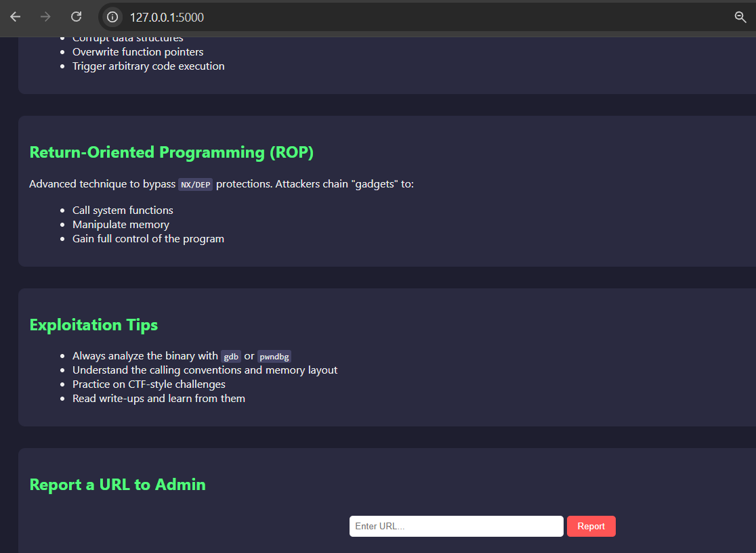Click the Report a URL to Admin heading
This screenshot has width=756, height=553.
[x=117, y=485]
